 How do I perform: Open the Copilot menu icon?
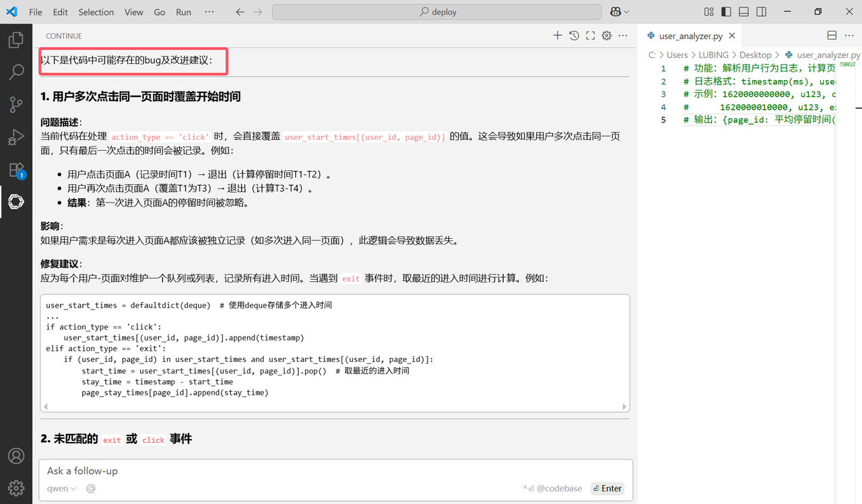[x=615, y=12]
